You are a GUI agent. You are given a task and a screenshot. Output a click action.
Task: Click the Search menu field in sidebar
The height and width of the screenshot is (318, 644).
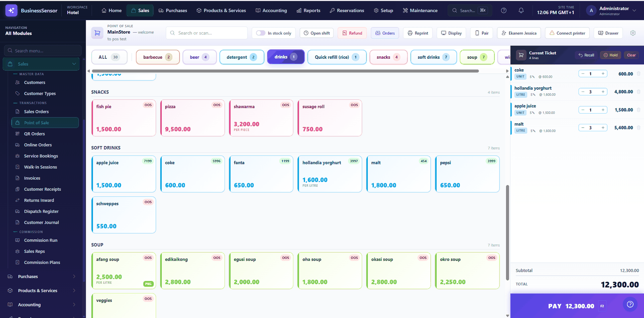click(43, 51)
